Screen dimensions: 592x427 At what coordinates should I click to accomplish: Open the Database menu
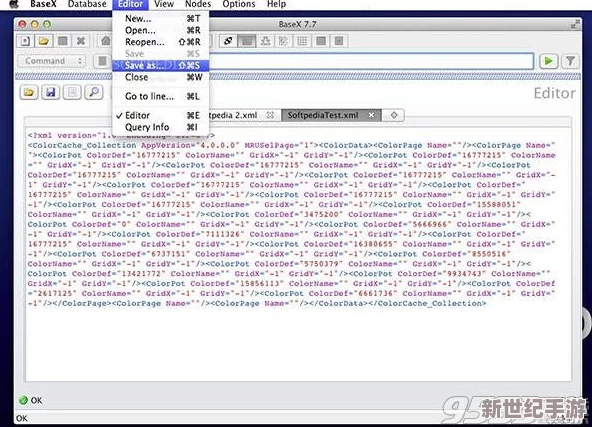click(87, 4)
